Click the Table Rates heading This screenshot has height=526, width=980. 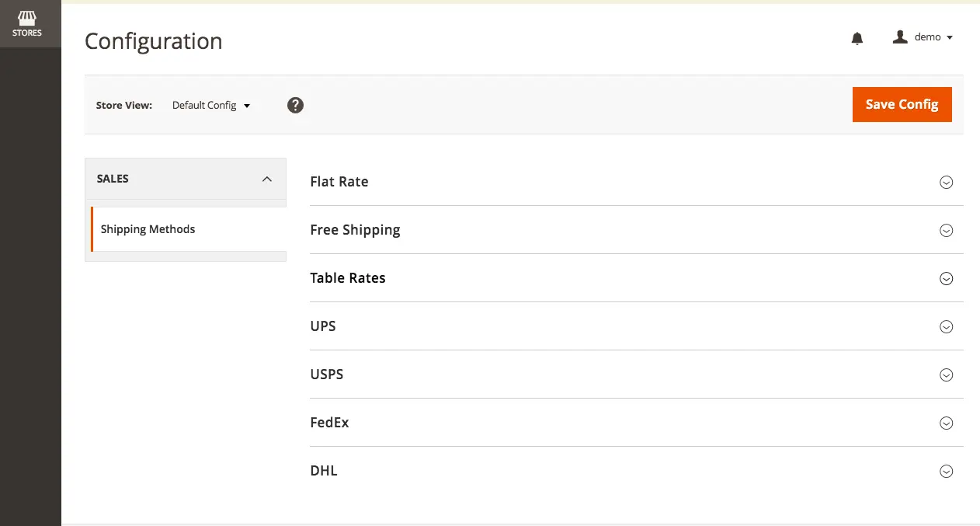coord(348,278)
